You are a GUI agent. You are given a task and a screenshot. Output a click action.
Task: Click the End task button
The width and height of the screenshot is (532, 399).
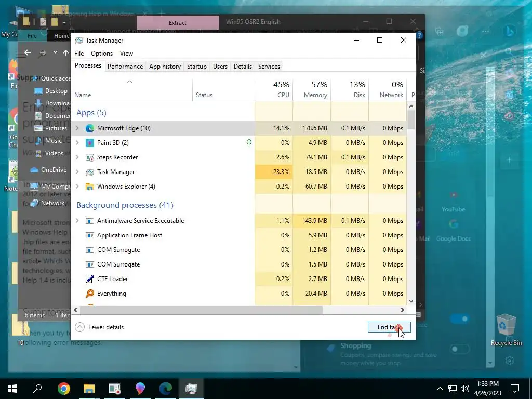pos(389,327)
